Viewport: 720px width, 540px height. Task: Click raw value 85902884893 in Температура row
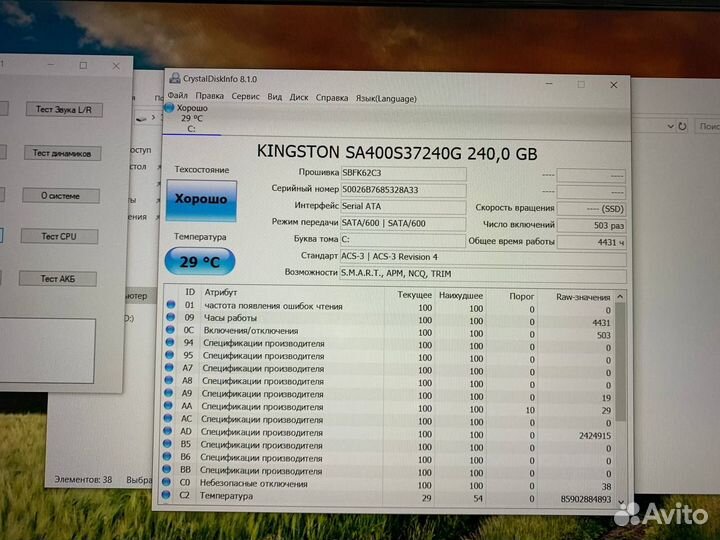pos(585,499)
